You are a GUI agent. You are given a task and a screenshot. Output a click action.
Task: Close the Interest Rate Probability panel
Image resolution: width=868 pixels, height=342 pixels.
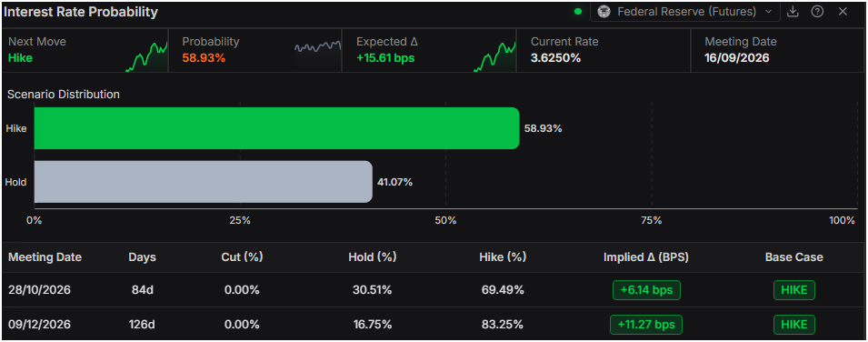843,12
